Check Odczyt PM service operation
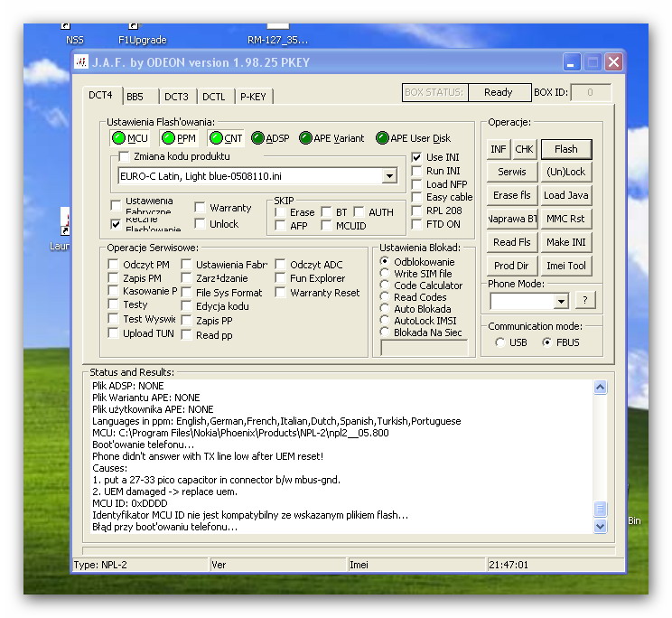 (113, 265)
